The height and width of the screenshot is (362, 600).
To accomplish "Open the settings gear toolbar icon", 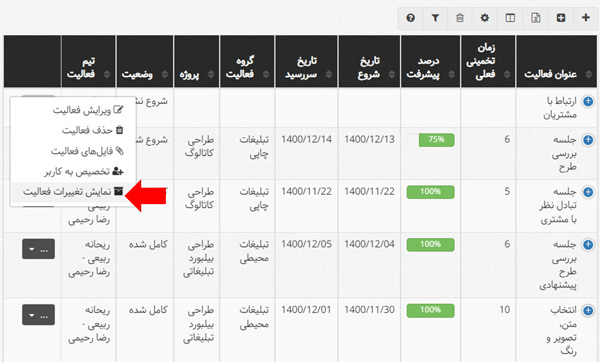I will (x=484, y=18).
